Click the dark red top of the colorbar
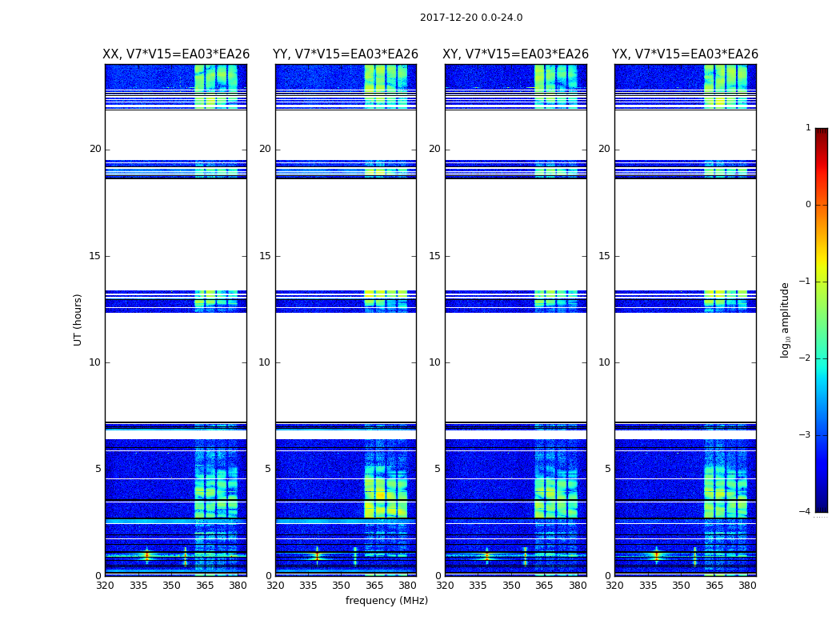840x640 pixels. pyautogui.click(x=822, y=132)
